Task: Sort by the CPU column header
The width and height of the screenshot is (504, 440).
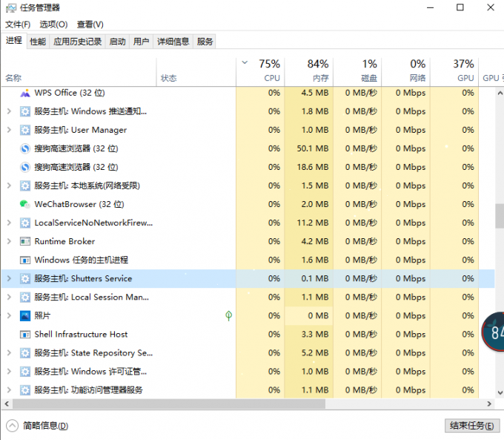Action: click(x=260, y=71)
